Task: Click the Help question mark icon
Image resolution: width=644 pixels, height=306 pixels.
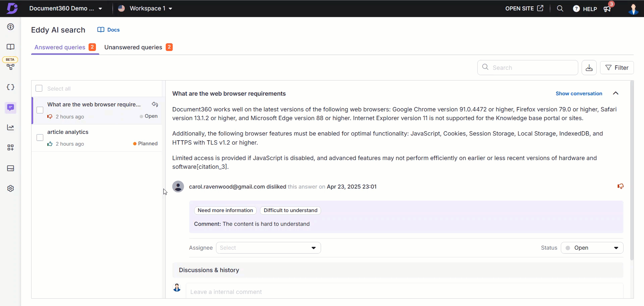Action: 576,9
